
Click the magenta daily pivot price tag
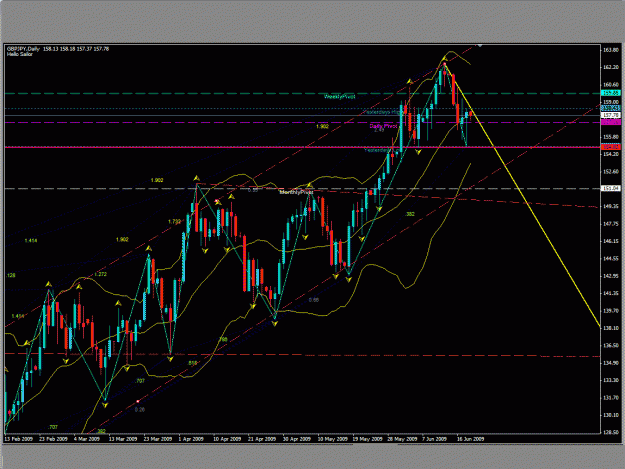[611, 122]
